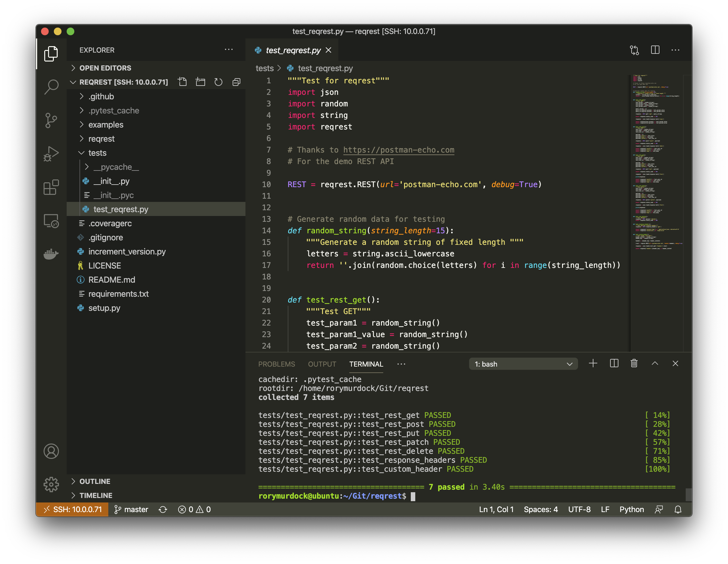Follow the postman-echo.com link in code

pyautogui.click(x=399, y=150)
